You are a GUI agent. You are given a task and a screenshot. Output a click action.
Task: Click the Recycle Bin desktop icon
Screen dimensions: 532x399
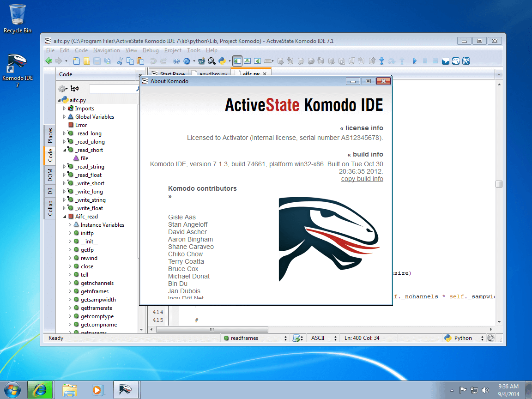17,18
